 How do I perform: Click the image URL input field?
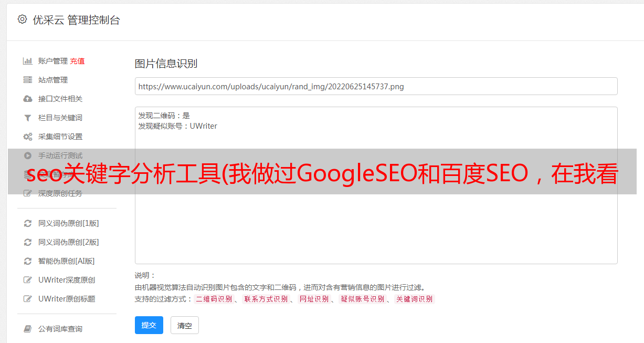[376, 86]
